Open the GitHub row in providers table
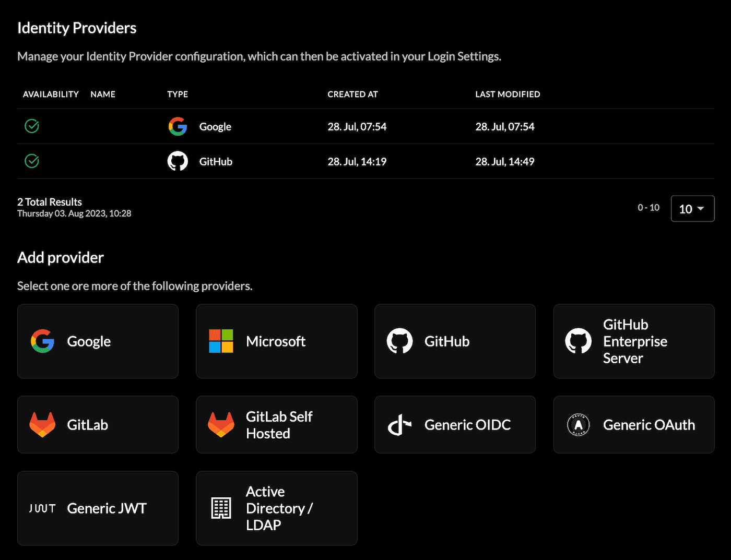This screenshot has width=731, height=560. [216, 162]
